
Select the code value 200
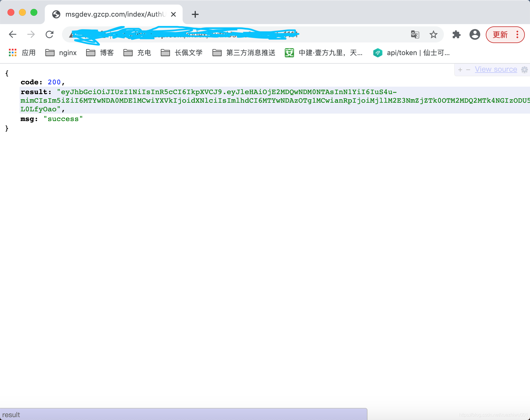[54, 82]
